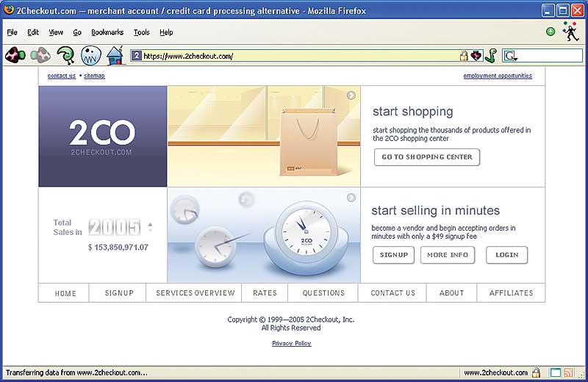Select AFFILIATES navigation item

(511, 293)
